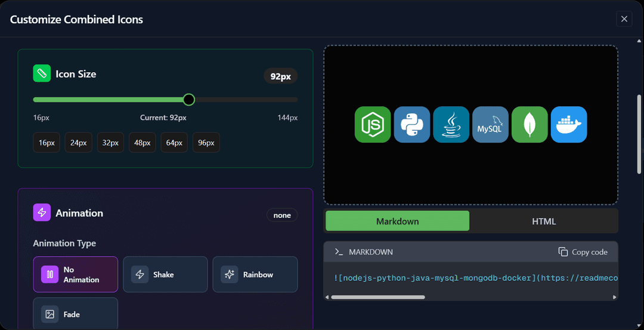
Task: Click the right arrow of code scrollbar
Action: click(614, 297)
